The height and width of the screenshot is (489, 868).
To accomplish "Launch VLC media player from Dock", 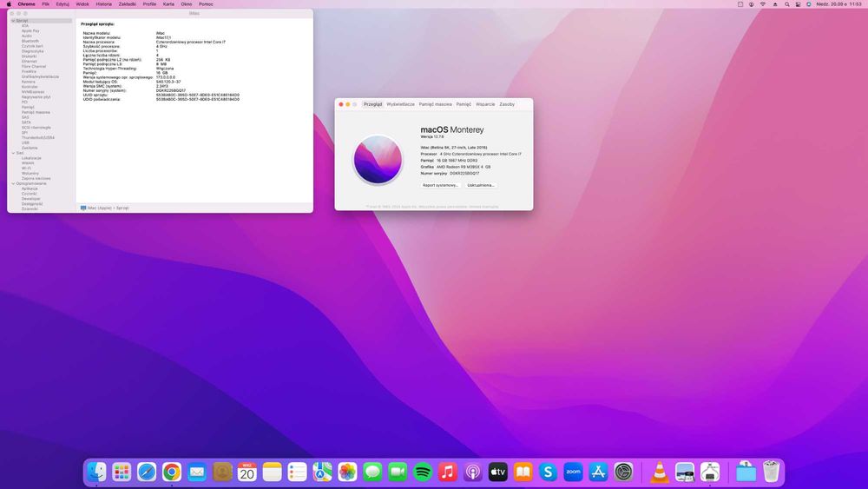I will click(660, 472).
